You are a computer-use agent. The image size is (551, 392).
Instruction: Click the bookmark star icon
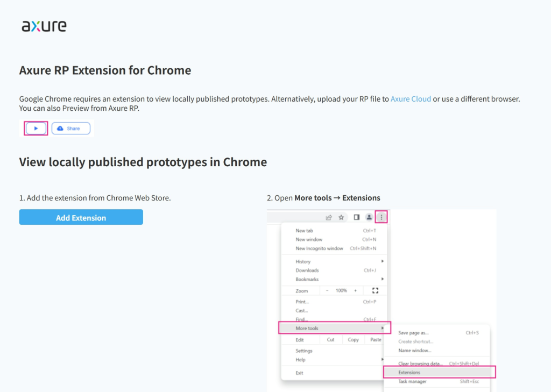point(341,217)
